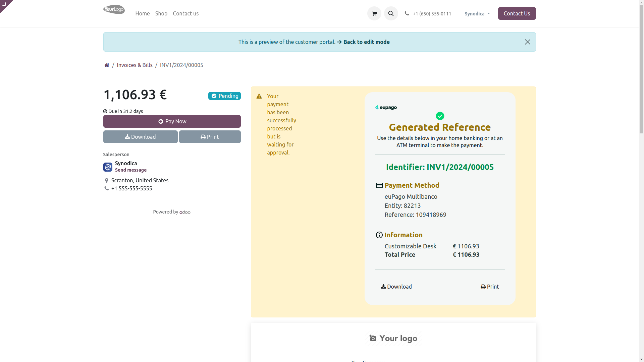Click the Odoo logo in Powered by
Screen dimensions: 644x362
pyautogui.click(x=185, y=212)
